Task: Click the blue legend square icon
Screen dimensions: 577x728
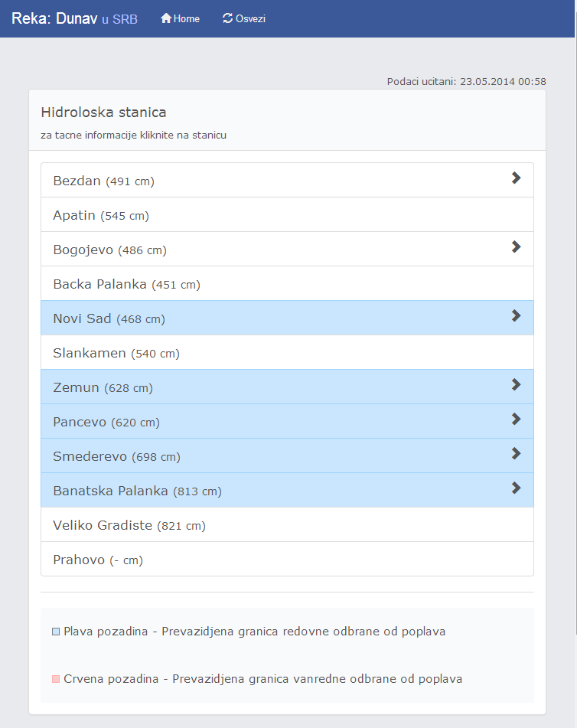Action: [x=56, y=632]
